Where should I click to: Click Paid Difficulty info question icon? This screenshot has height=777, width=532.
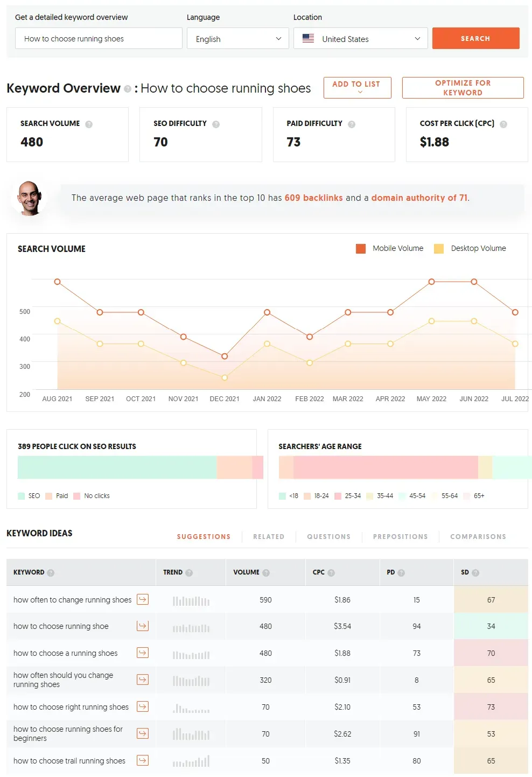click(x=352, y=124)
